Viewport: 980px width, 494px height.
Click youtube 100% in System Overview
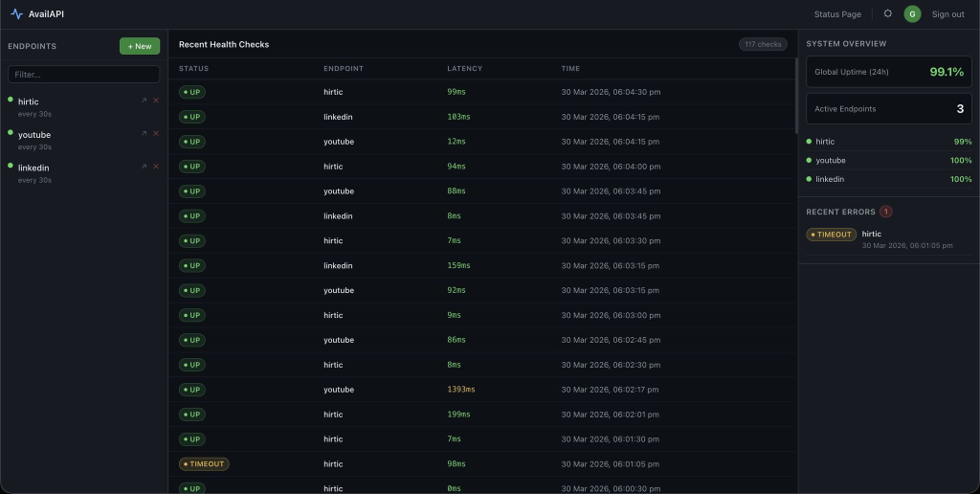(x=889, y=161)
